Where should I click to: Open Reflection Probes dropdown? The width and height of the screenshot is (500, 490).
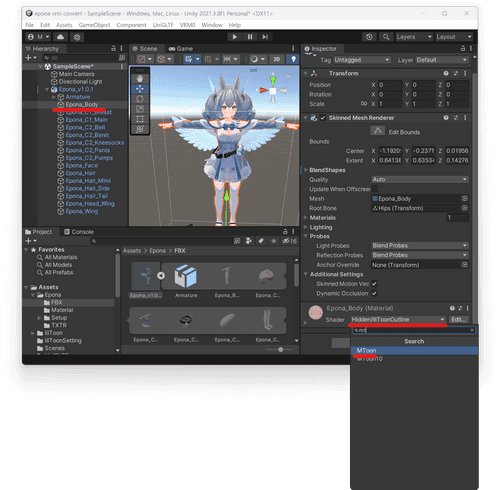[420, 255]
